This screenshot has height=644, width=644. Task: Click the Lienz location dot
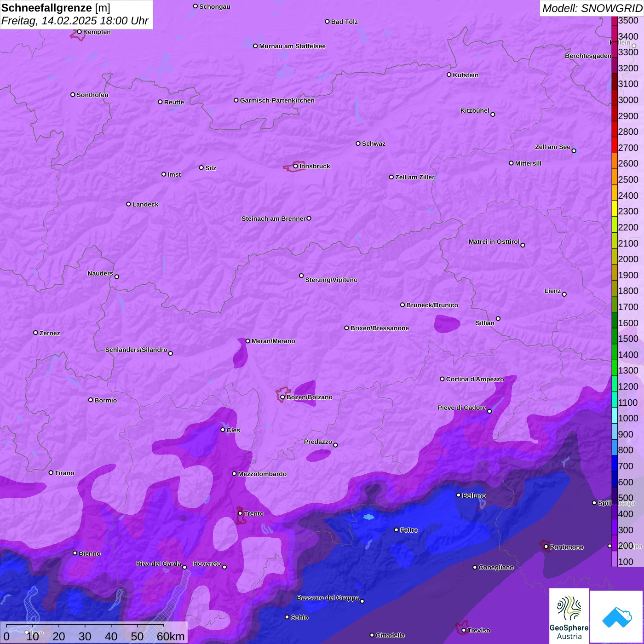pyautogui.click(x=564, y=294)
